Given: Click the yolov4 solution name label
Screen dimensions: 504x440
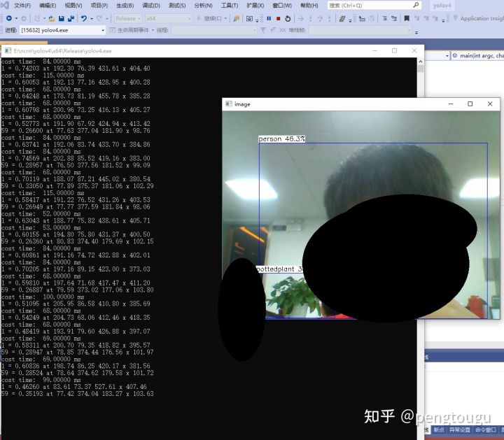Looking at the screenshot, I should point(442,6).
